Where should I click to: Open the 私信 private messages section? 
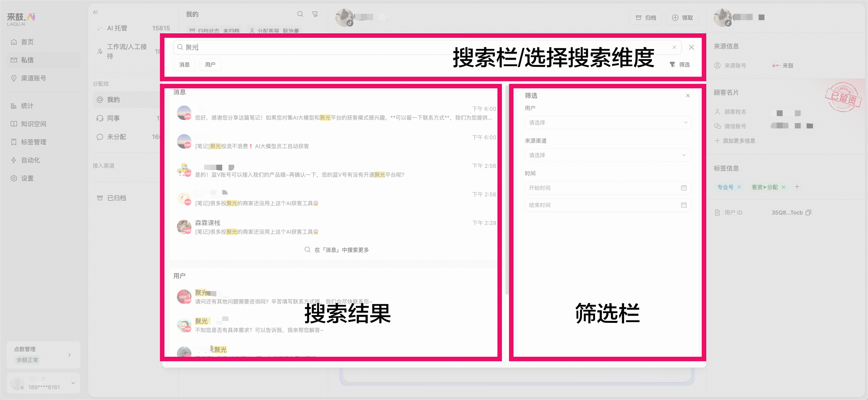27,60
